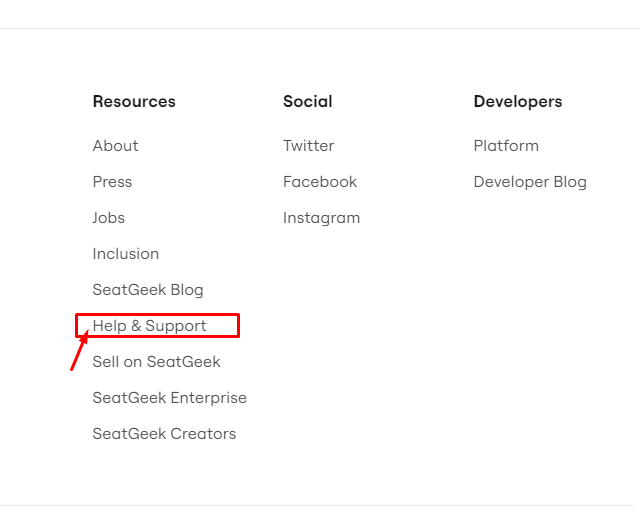The width and height of the screenshot is (640, 512).
Task: Click the word Enterprise in SeatGeek Enterprise
Action: [x=209, y=398]
